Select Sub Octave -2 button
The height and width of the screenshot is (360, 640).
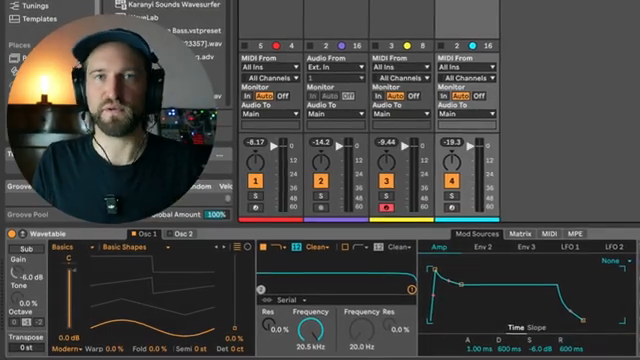coord(39,322)
